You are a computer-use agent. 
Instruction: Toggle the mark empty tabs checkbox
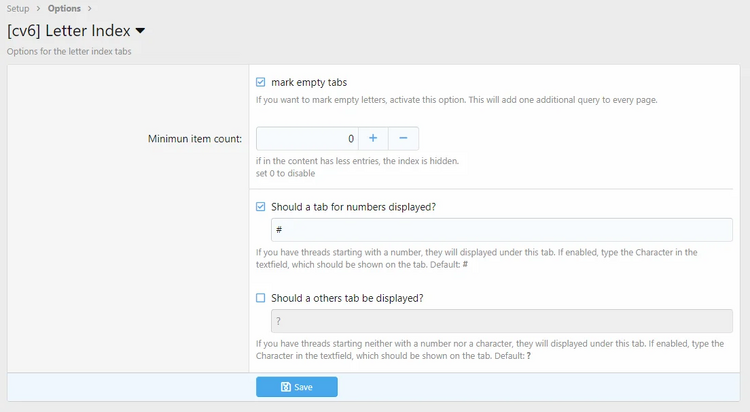(261, 82)
